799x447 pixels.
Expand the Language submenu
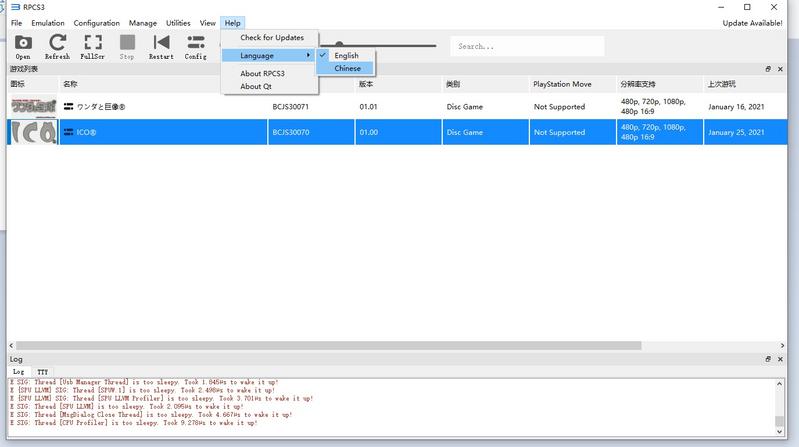coord(269,56)
